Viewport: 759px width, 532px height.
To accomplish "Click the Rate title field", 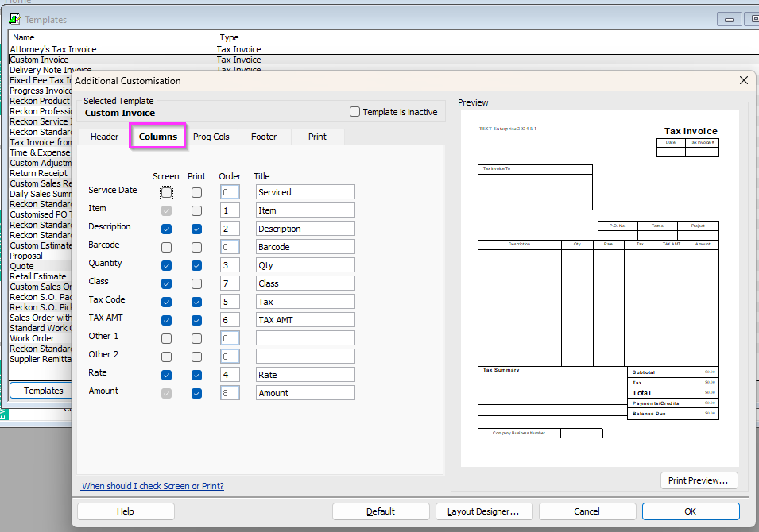I will click(305, 374).
